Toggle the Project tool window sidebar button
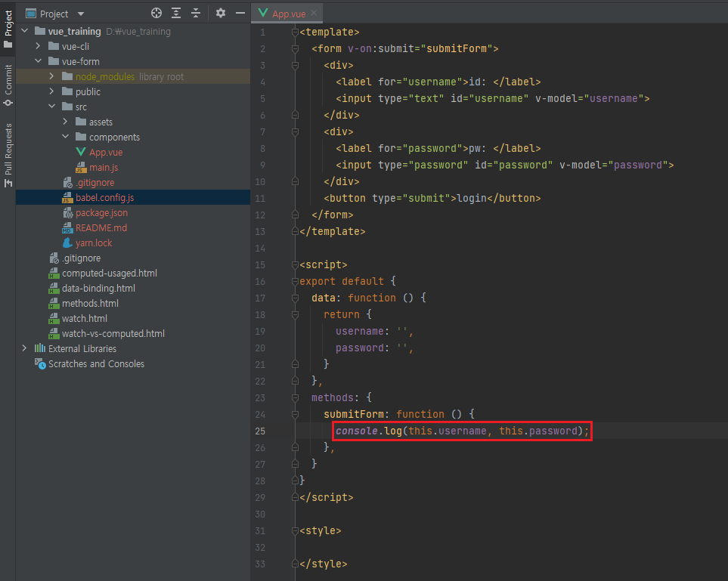The width and height of the screenshot is (728, 581). point(8,28)
